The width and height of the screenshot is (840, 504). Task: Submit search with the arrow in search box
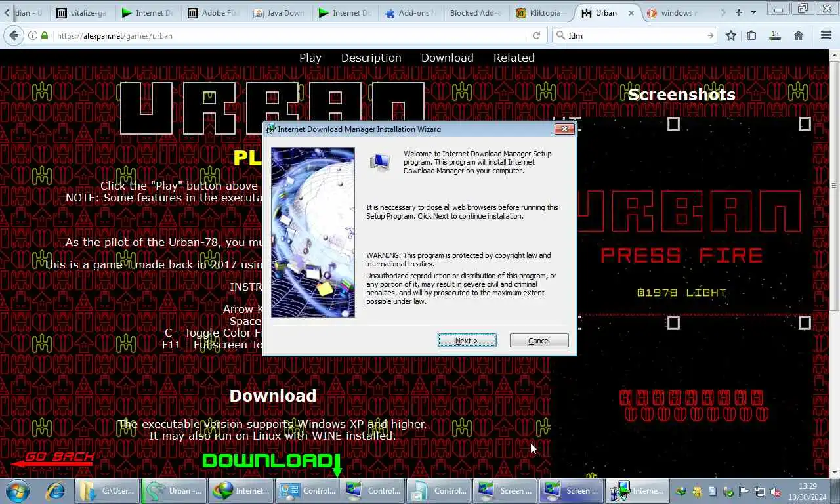710,35
